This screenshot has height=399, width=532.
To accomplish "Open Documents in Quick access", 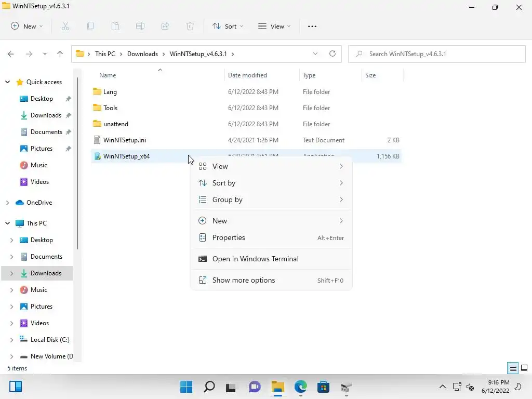I will point(46,132).
